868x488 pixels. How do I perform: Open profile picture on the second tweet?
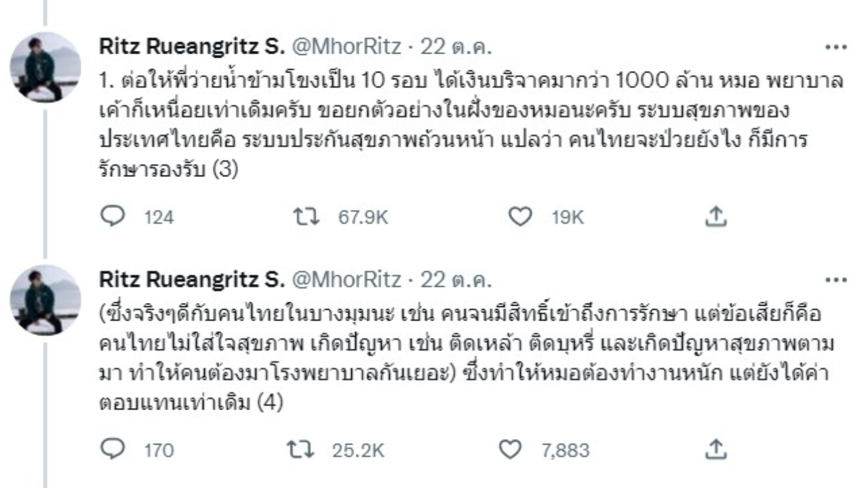click(45, 300)
